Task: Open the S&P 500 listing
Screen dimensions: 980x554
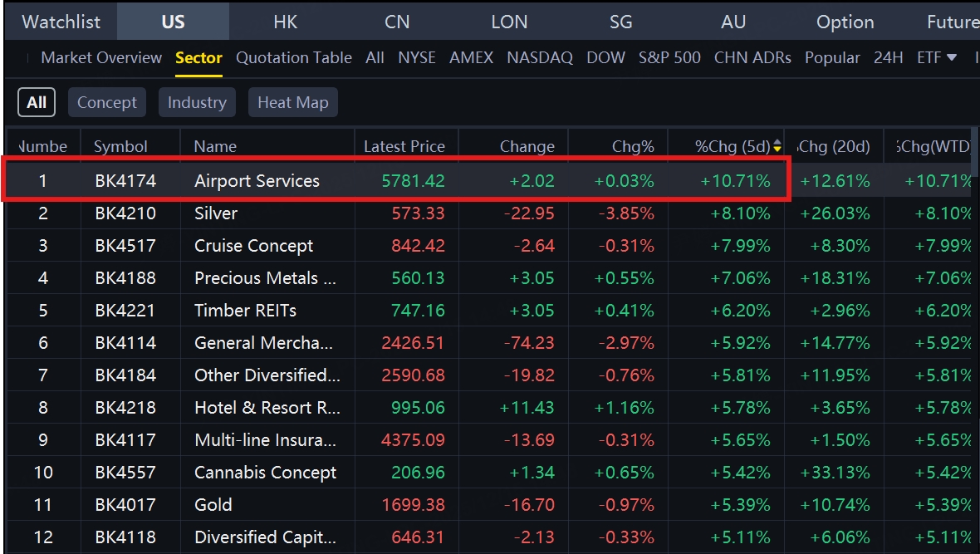Action: point(669,58)
